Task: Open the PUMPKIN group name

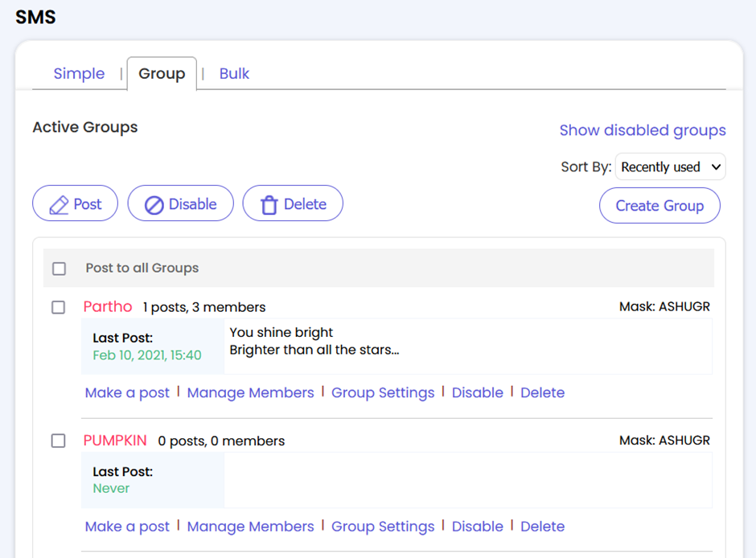Action: [115, 441]
